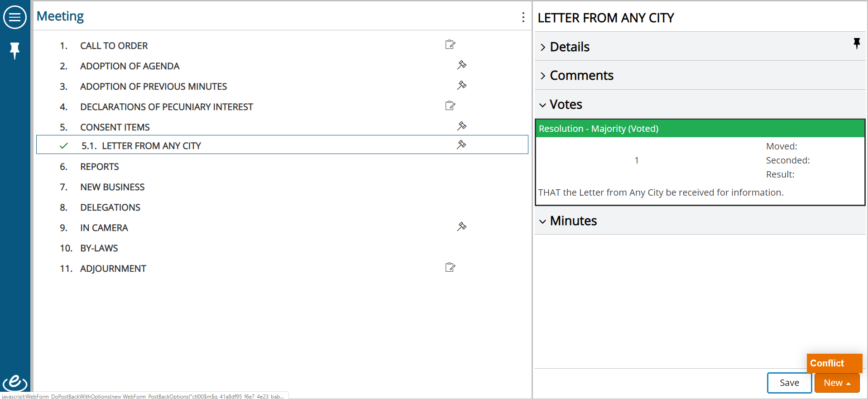
Task: Click gavel icon on LETTER FROM ANY CITY row
Action: click(x=461, y=144)
